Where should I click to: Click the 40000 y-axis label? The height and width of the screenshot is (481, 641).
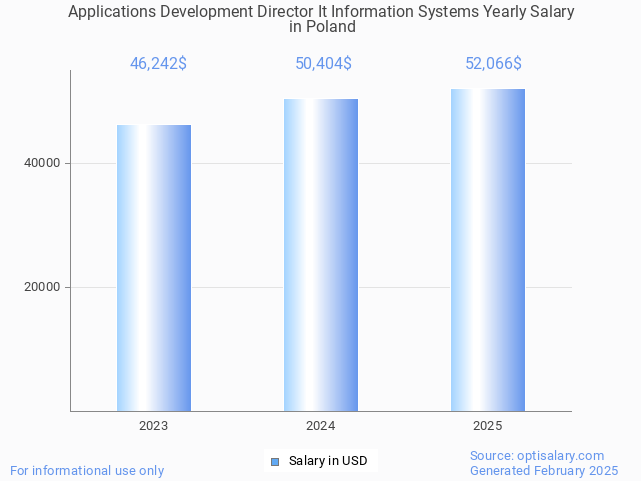click(x=42, y=163)
